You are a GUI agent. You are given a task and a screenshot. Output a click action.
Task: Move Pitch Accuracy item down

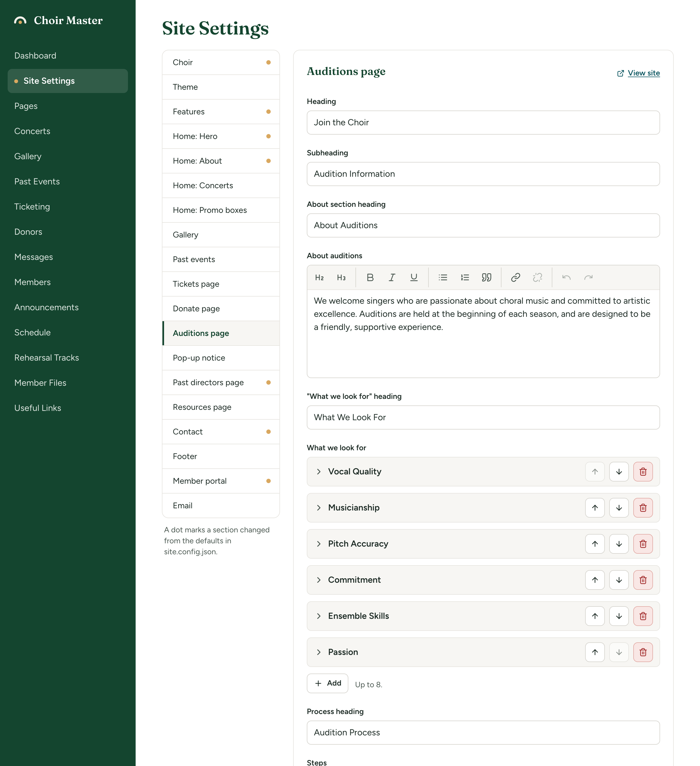click(x=619, y=544)
